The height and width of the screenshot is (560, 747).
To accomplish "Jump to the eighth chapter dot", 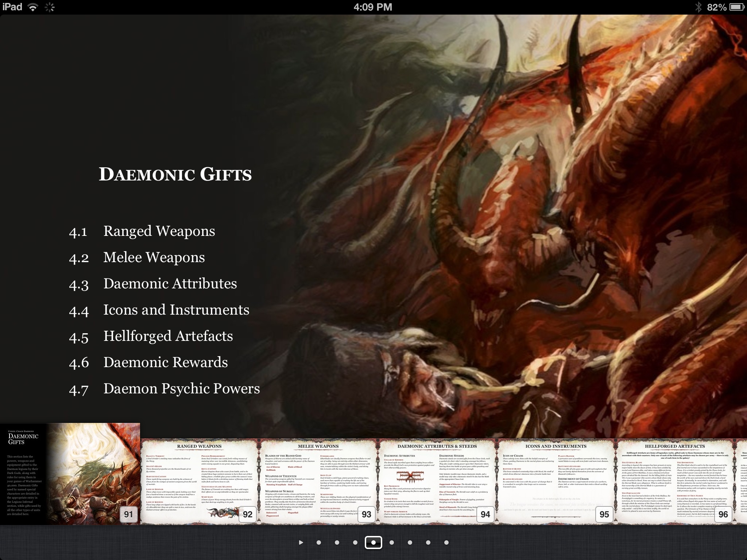I will click(446, 542).
